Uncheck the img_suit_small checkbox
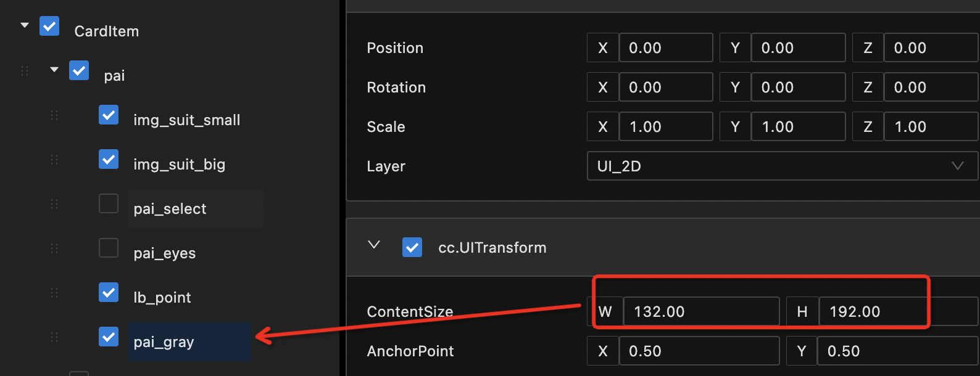980x376 pixels. (109, 115)
